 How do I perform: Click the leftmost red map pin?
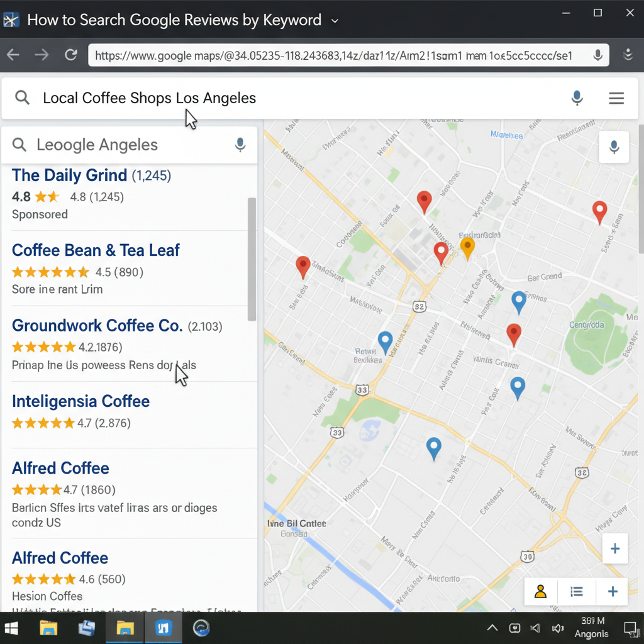pyautogui.click(x=303, y=267)
